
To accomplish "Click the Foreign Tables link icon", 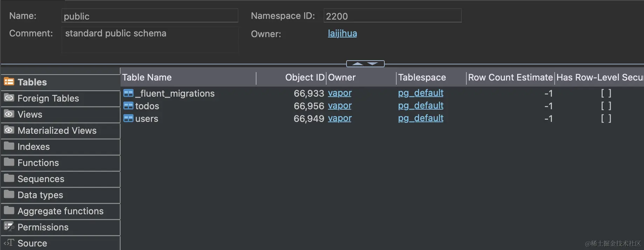I will coord(9,98).
